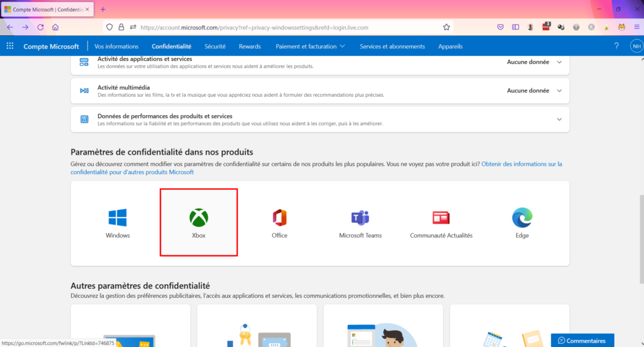
Task: Expand Activité des applications et services
Action: click(x=559, y=62)
